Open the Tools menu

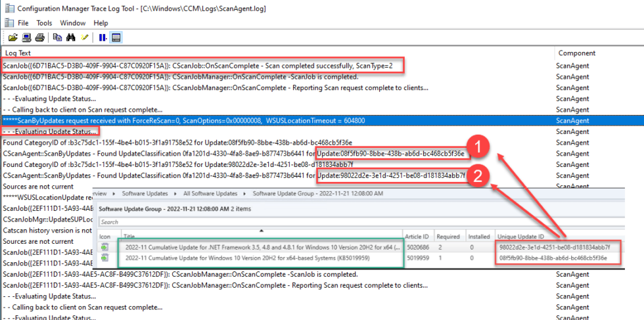pyautogui.click(x=45, y=23)
